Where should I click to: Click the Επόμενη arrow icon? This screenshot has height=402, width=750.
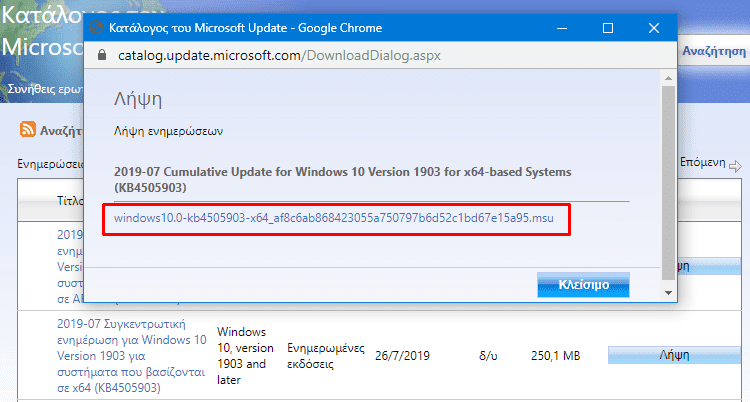point(735,166)
